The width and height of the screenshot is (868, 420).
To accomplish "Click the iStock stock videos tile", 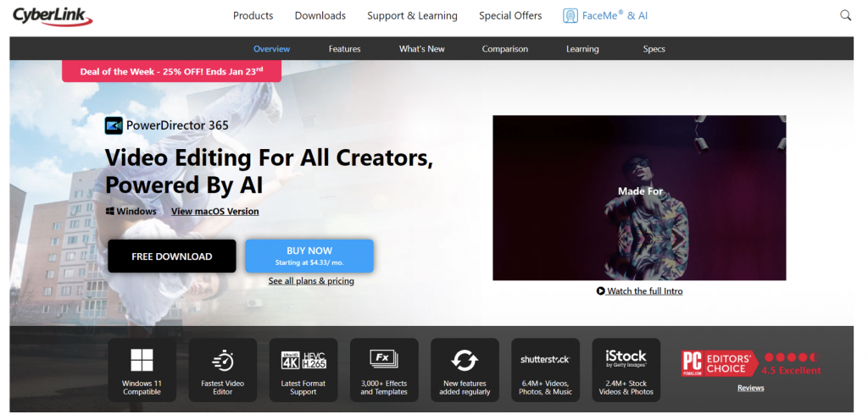I will (x=626, y=370).
